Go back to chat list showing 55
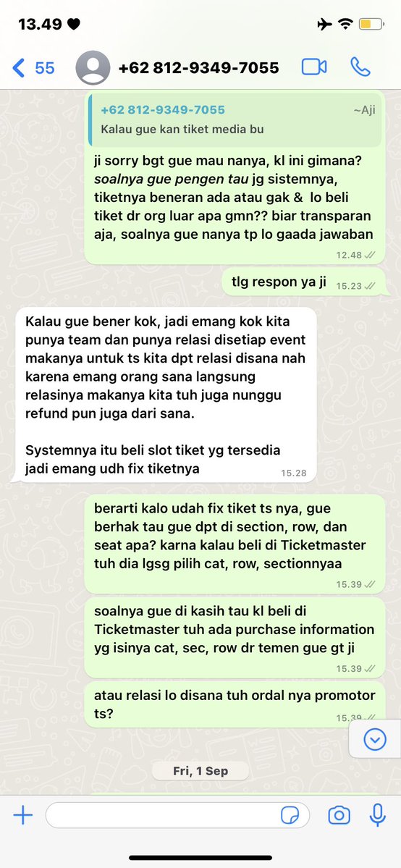Image resolution: width=401 pixels, height=868 pixels. (33, 68)
